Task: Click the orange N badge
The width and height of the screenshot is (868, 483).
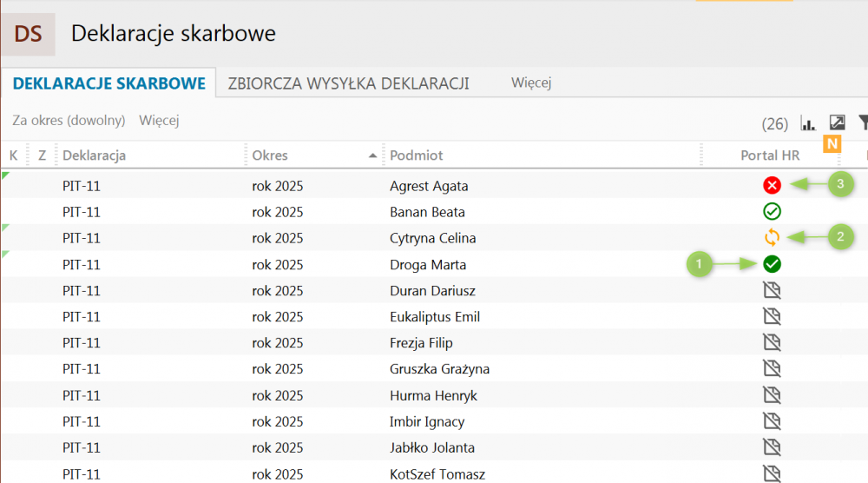Action: tap(832, 142)
